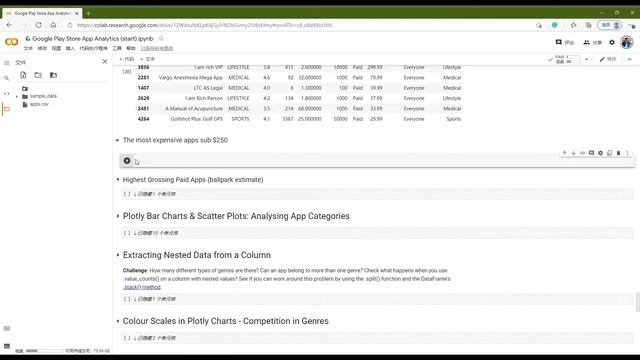Close the Google Play Store browser tab
The image size is (640, 360).
[77, 13]
